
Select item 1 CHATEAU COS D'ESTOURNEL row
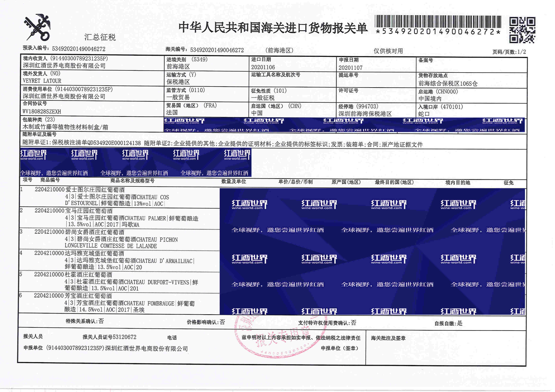[116, 197]
